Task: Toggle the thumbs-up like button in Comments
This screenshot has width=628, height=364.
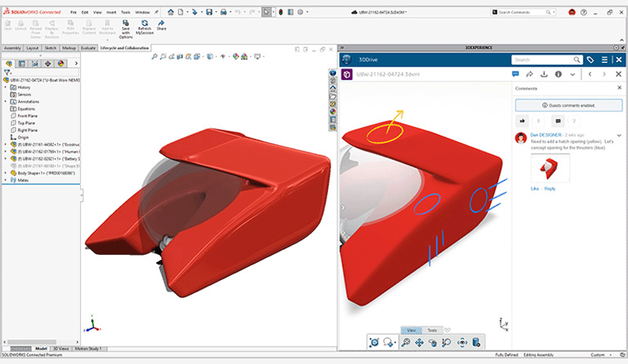Action: pyautogui.click(x=522, y=121)
